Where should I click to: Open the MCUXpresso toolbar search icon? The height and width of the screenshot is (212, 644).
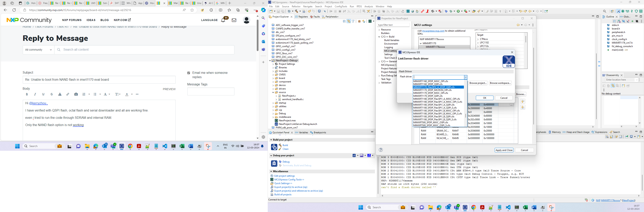click(x=605, y=11)
